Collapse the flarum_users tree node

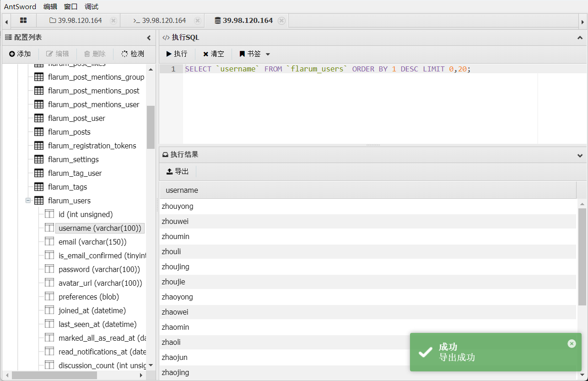click(28, 201)
